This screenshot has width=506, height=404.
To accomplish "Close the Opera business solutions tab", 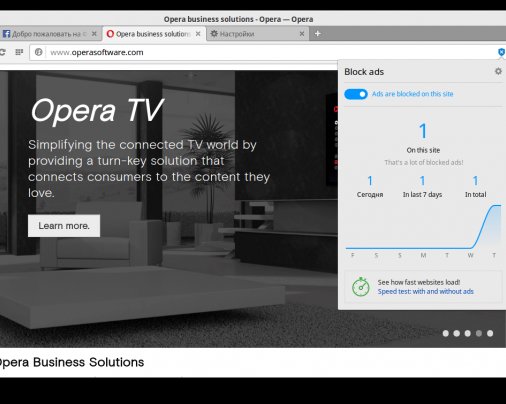I will coord(198,34).
